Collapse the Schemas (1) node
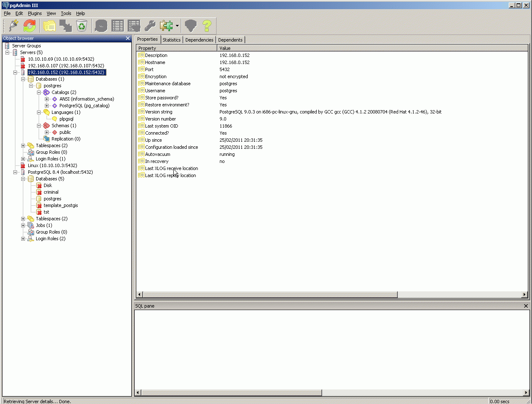Viewport: 532px width, 404px height. pos(39,126)
